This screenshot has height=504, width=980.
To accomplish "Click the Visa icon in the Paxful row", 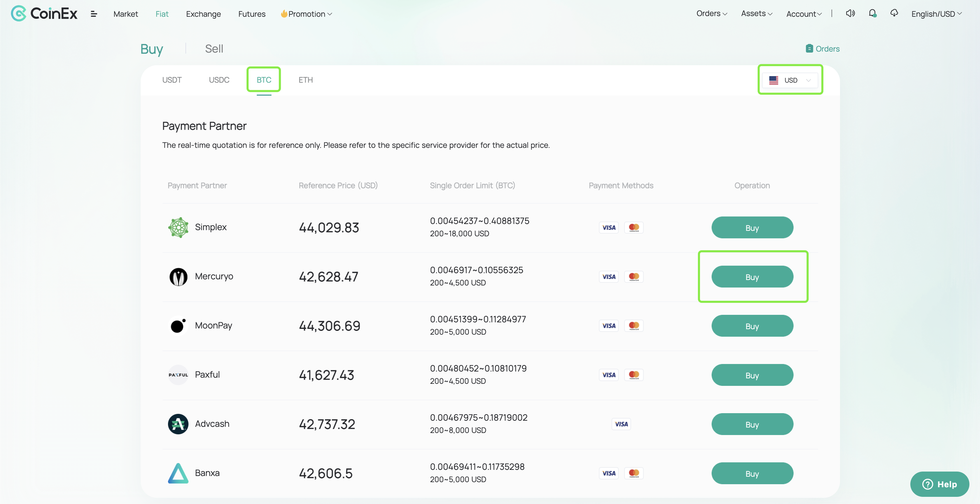I will (609, 375).
